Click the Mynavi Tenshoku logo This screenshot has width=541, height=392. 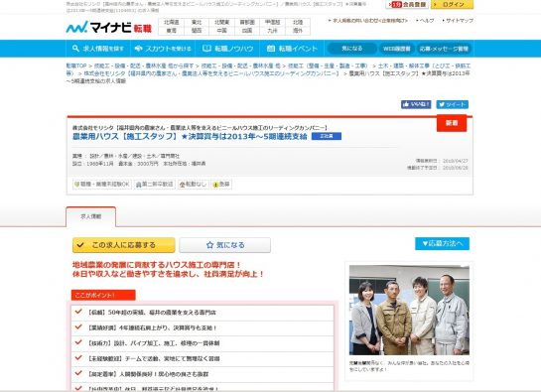(x=108, y=27)
